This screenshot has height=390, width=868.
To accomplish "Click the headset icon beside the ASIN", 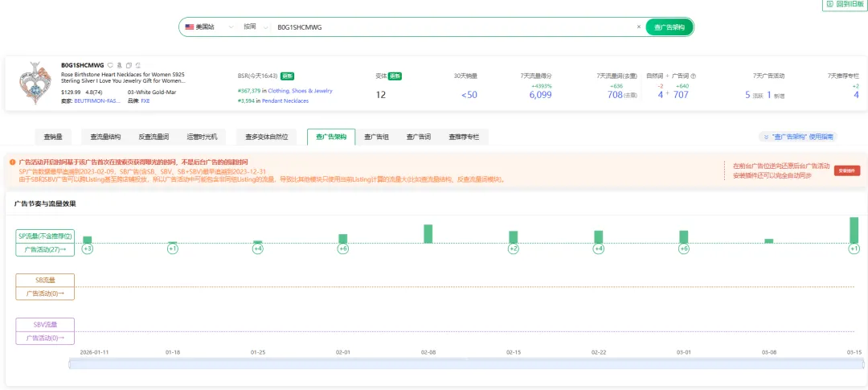I will pyautogui.click(x=137, y=65).
